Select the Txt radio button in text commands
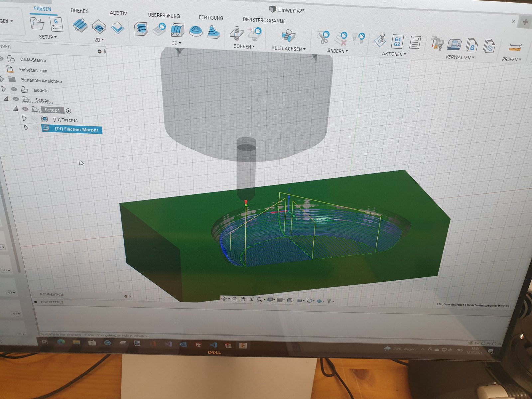This screenshot has height=399, width=532. [x=471, y=343]
